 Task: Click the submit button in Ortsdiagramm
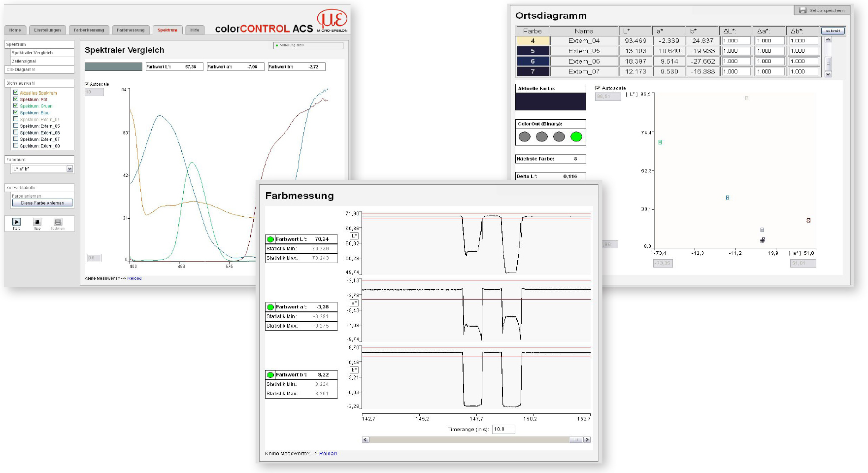(833, 31)
